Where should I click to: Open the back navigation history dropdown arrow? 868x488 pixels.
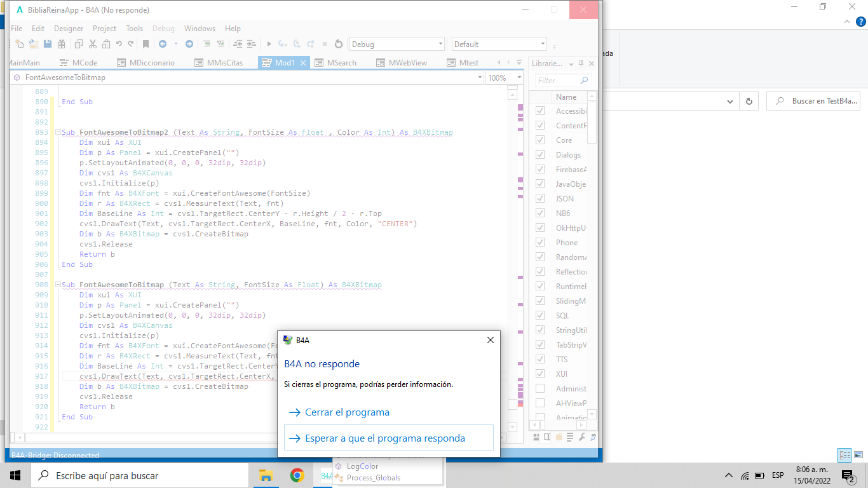[x=175, y=44]
